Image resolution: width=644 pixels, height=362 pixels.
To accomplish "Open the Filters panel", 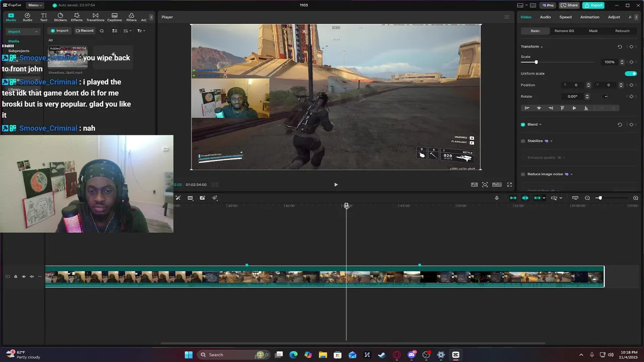I will pos(131,17).
